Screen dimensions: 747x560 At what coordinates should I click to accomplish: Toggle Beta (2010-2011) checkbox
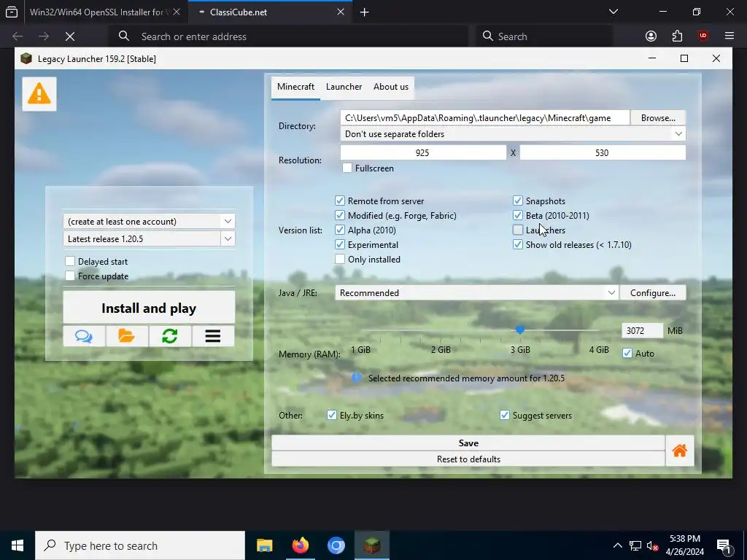click(x=518, y=216)
